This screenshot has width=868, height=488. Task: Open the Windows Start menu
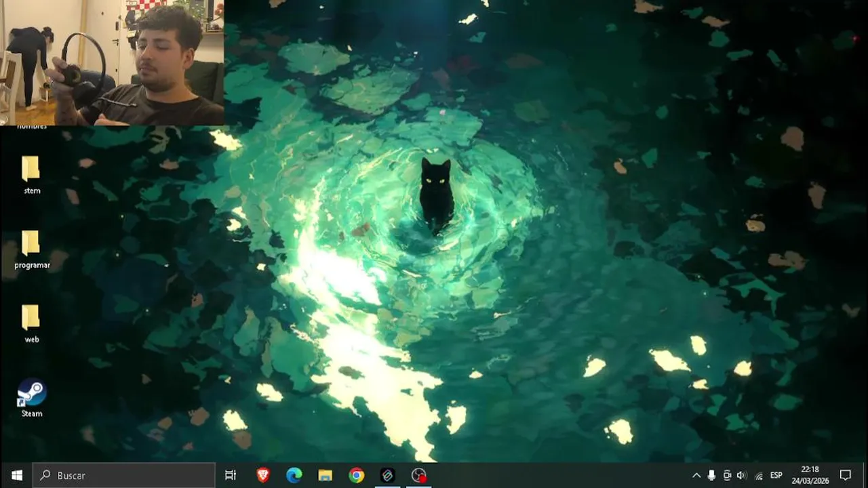(16, 475)
